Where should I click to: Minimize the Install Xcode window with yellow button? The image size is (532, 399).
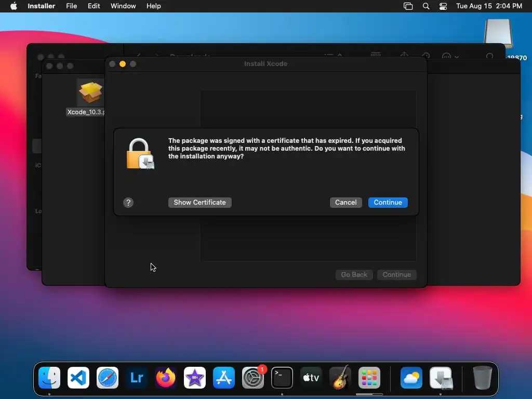click(x=123, y=64)
